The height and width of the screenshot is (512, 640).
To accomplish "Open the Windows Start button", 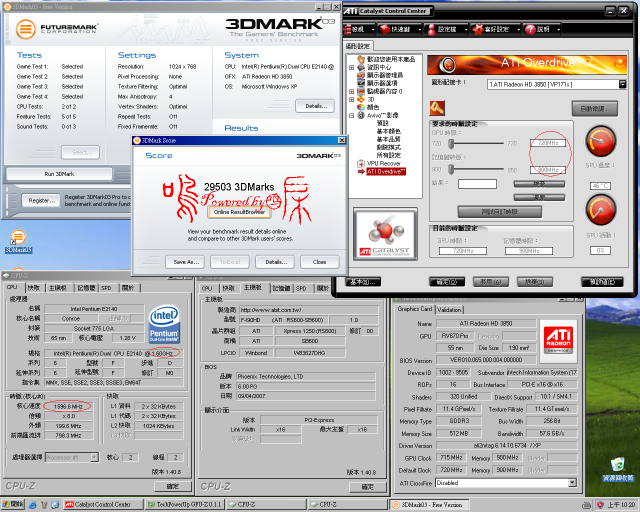I will tap(12, 505).
